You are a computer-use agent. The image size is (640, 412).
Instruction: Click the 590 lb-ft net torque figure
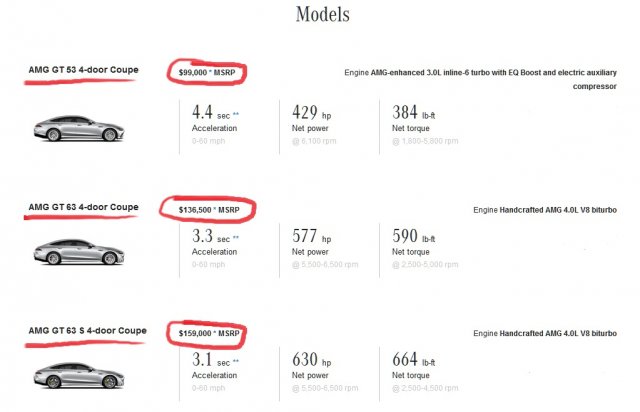(410, 237)
